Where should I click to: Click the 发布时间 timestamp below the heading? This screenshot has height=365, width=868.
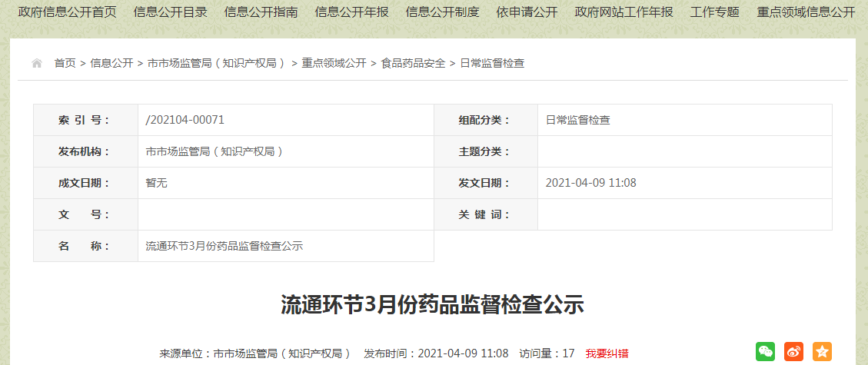click(x=436, y=353)
